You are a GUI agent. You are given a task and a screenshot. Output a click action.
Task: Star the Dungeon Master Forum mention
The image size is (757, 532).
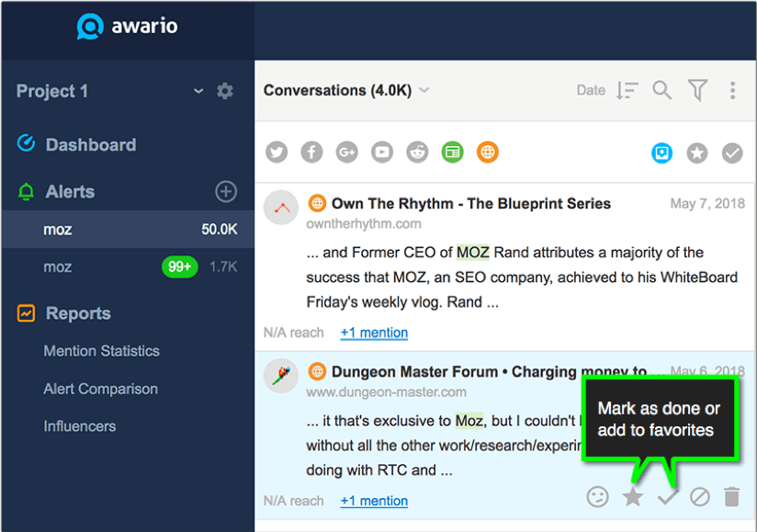point(632,497)
